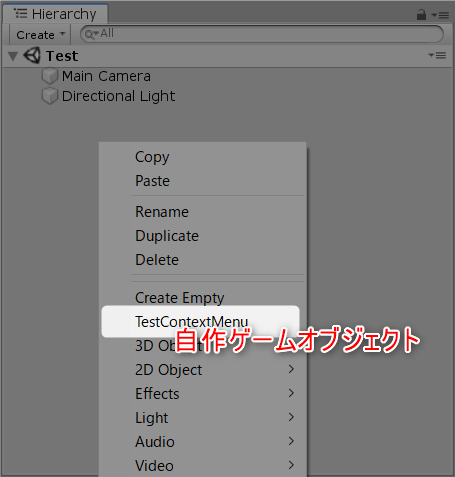This screenshot has width=455, height=477.
Task: Expand the Video submenu arrow
Action: 291,465
